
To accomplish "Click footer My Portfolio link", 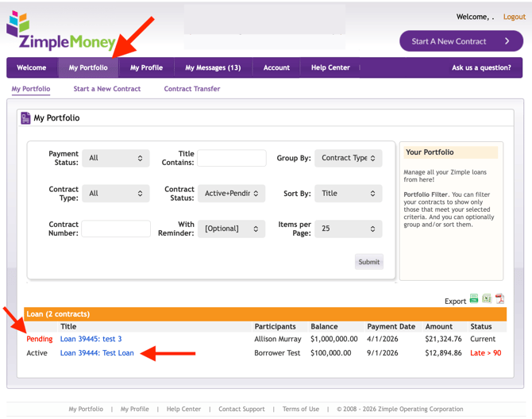I will click(x=86, y=409).
